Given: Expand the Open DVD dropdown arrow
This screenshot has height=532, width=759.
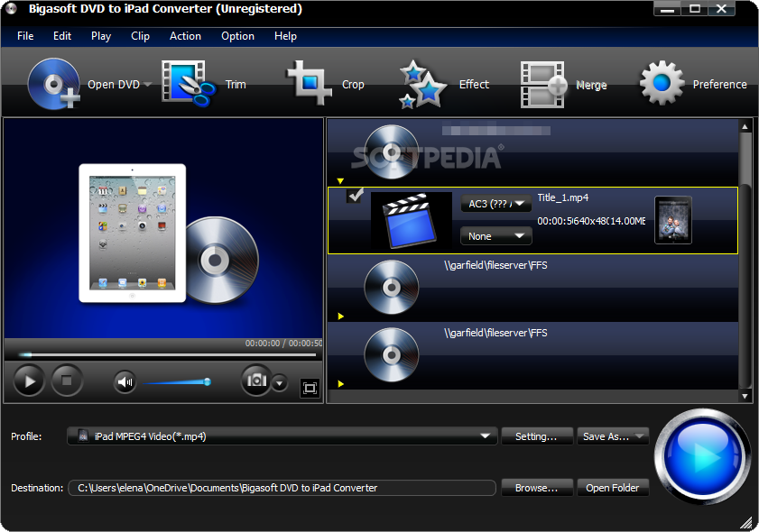Looking at the screenshot, I should point(148,84).
